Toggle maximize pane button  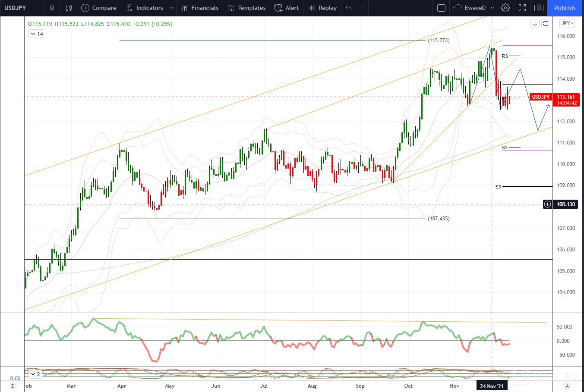click(x=546, y=24)
